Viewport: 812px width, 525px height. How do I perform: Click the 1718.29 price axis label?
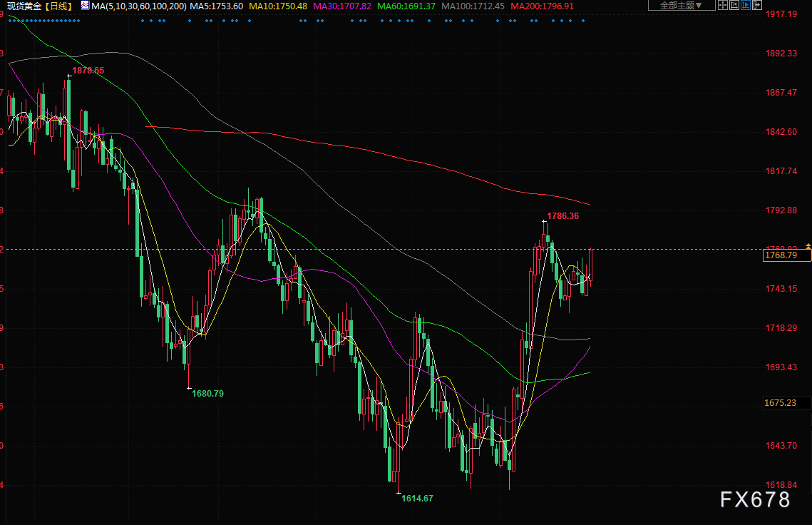click(x=781, y=328)
